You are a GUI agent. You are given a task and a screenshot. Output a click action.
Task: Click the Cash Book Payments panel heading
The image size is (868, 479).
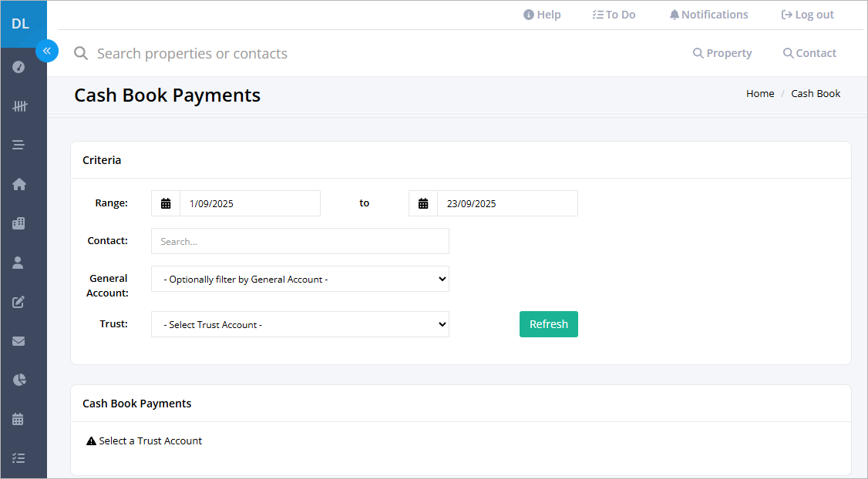(x=136, y=404)
